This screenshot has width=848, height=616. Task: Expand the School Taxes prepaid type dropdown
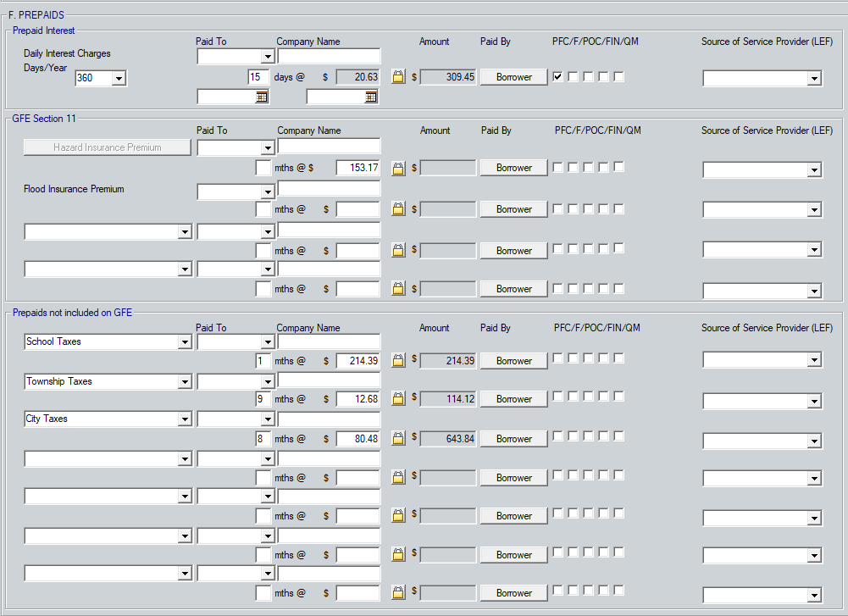pos(185,342)
